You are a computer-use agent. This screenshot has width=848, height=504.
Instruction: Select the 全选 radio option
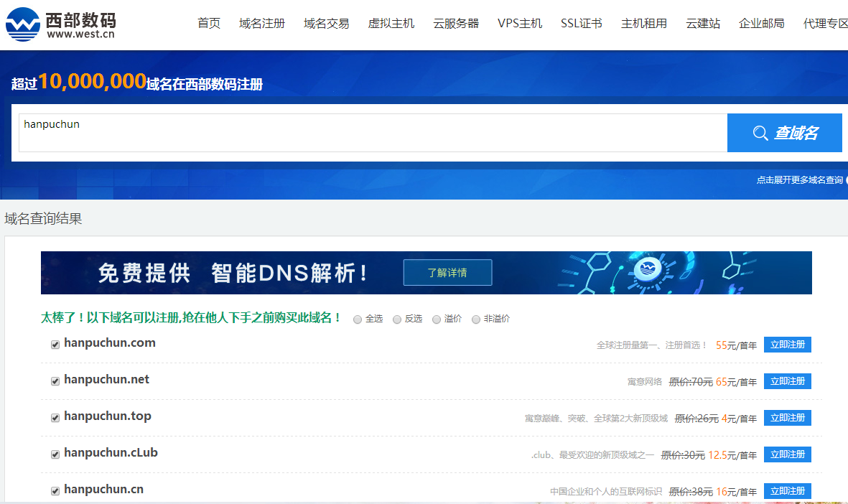click(358, 319)
